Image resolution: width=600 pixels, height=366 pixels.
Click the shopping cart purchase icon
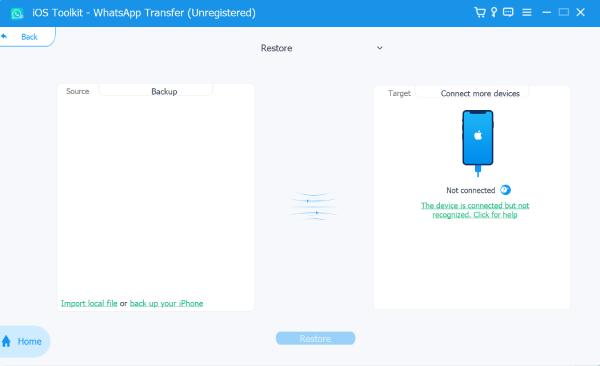480,12
